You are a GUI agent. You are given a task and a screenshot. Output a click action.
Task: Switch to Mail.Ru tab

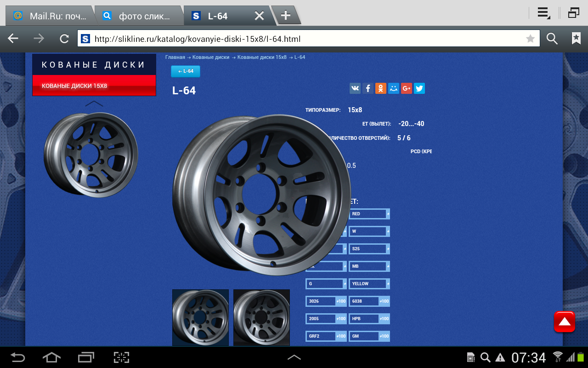pyautogui.click(x=51, y=16)
